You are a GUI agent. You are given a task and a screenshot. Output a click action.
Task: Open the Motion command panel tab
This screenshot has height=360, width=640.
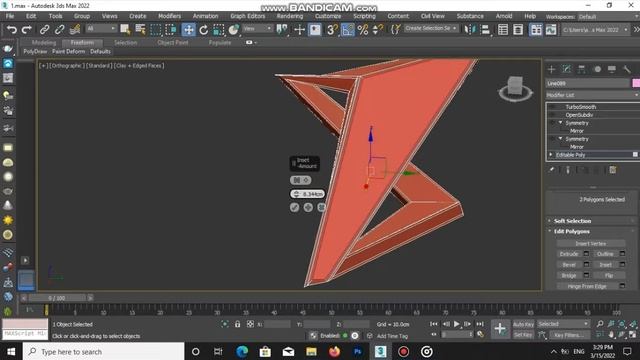coord(597,69)
